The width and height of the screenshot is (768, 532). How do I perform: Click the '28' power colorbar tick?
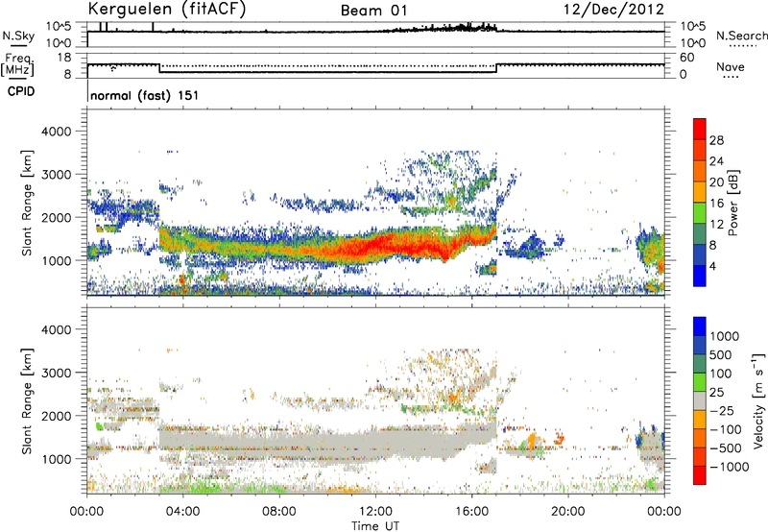[716, 140]
